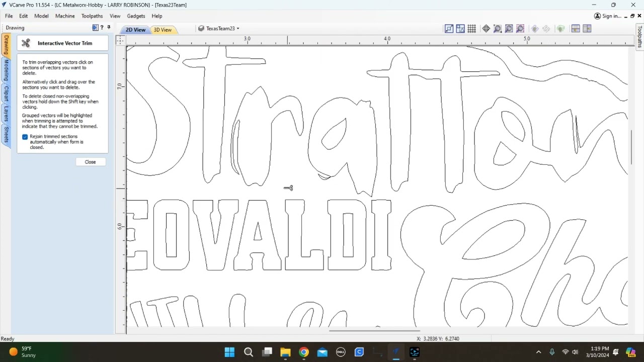Screen dimensions: 644x362
Task: Toggle smart snapping guidelines icon
Action: 460,29
